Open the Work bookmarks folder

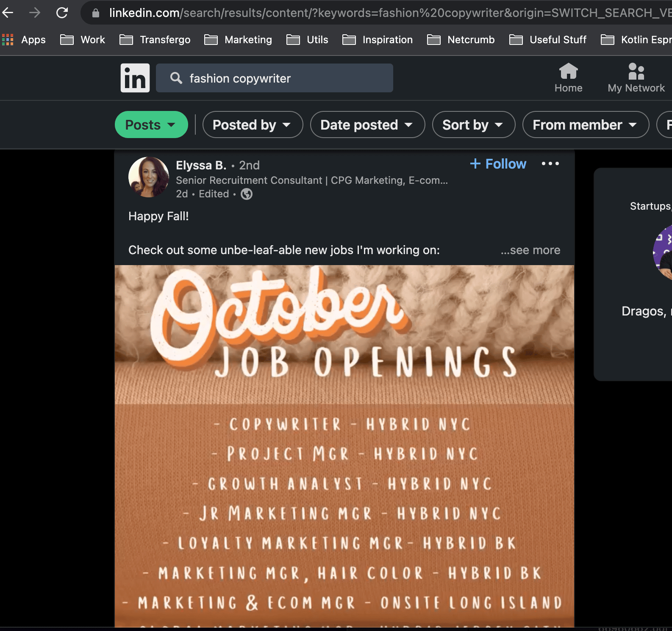[x=83, y=40]
